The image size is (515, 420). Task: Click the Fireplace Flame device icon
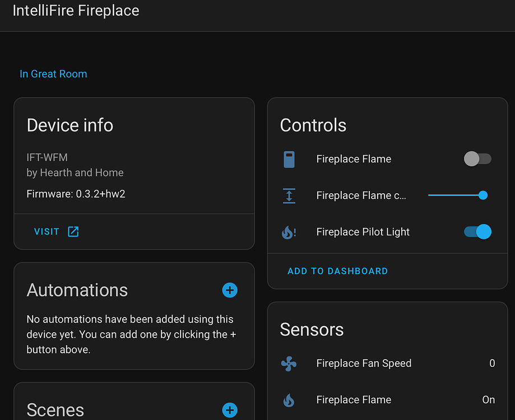(289, 159)
